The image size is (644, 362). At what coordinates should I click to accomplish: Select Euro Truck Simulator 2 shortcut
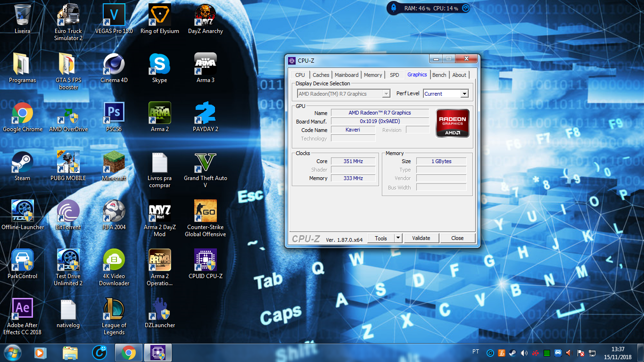[68, 22]
